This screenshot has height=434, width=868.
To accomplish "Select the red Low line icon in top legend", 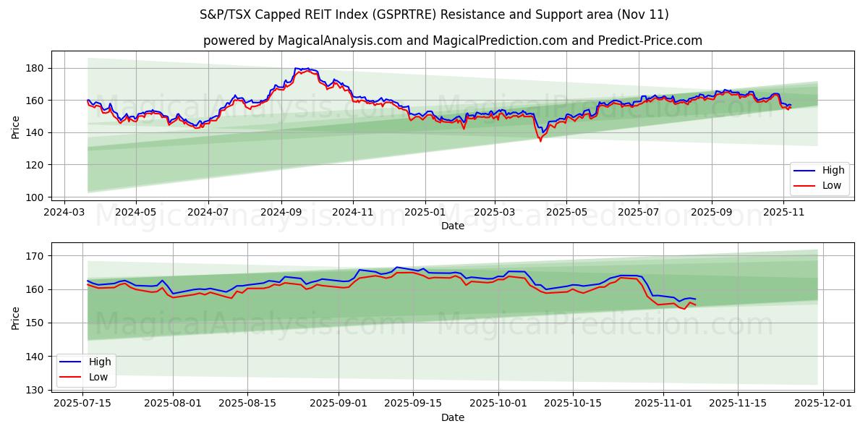I will 806,185.
